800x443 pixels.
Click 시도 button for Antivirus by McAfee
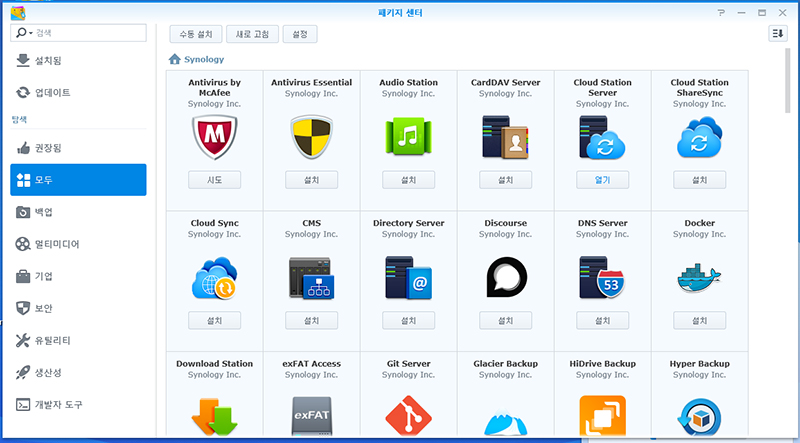tap(214, 180)
